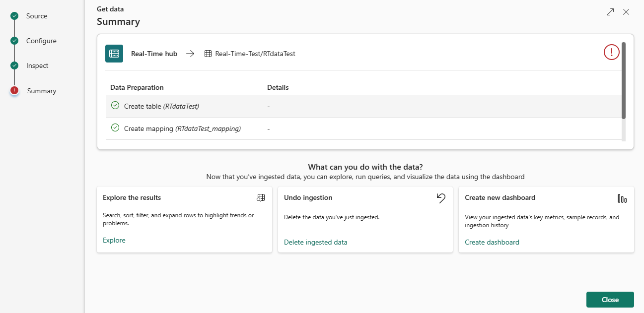The width and height of the screenshot is (644, 313).
Task: Click the Real-Time hub source icon
Action: tap(114, 54)
